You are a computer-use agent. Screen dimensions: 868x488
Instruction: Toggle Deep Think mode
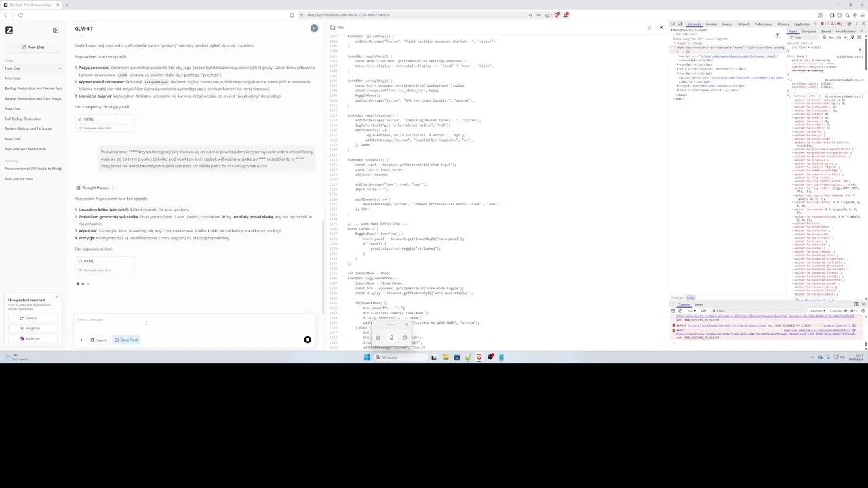[x=126, y=340]
